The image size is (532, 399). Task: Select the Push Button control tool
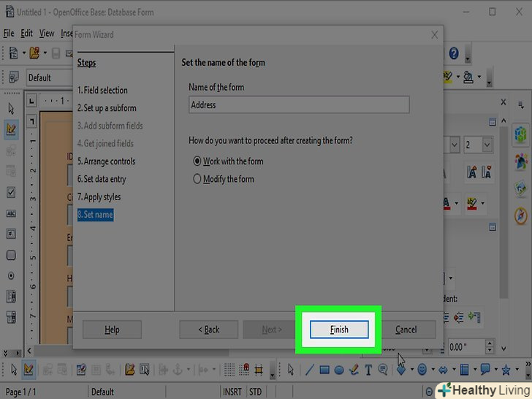(x=11, y=255)
